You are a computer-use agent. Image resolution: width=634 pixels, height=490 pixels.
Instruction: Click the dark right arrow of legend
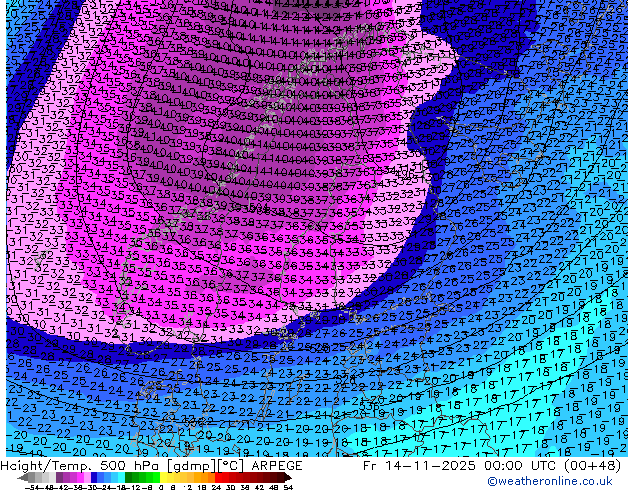coord(287,477)
